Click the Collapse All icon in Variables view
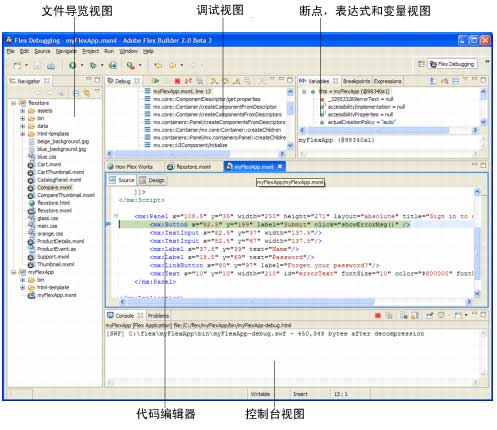 coord(456,81)
